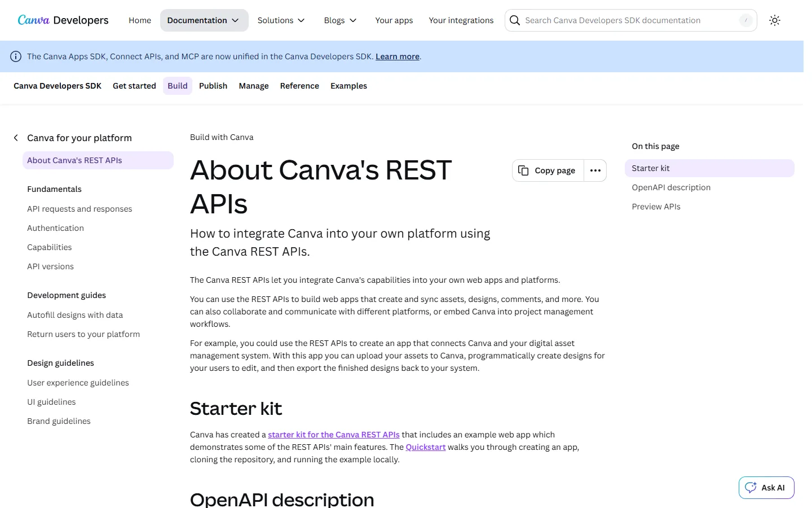Focus the SDK documentation search field
This screenshot has width=812, height=508.
click(630, 20)
